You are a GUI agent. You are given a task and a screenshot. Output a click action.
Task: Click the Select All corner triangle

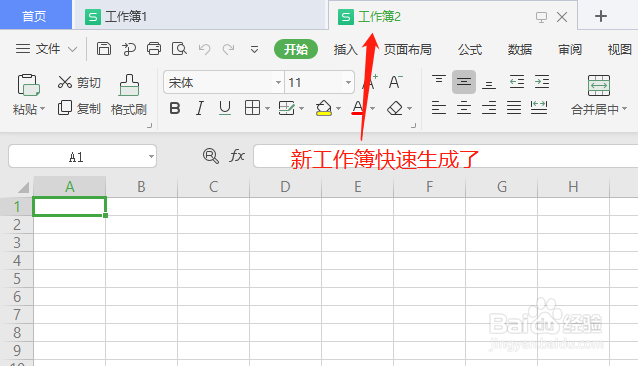(24, 187)
